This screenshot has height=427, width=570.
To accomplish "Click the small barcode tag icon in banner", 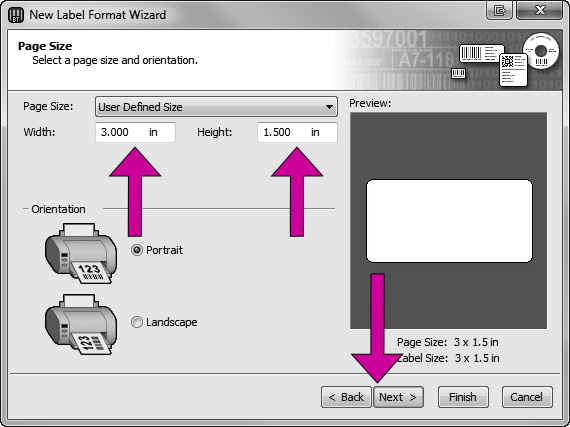I will [458, 73].
